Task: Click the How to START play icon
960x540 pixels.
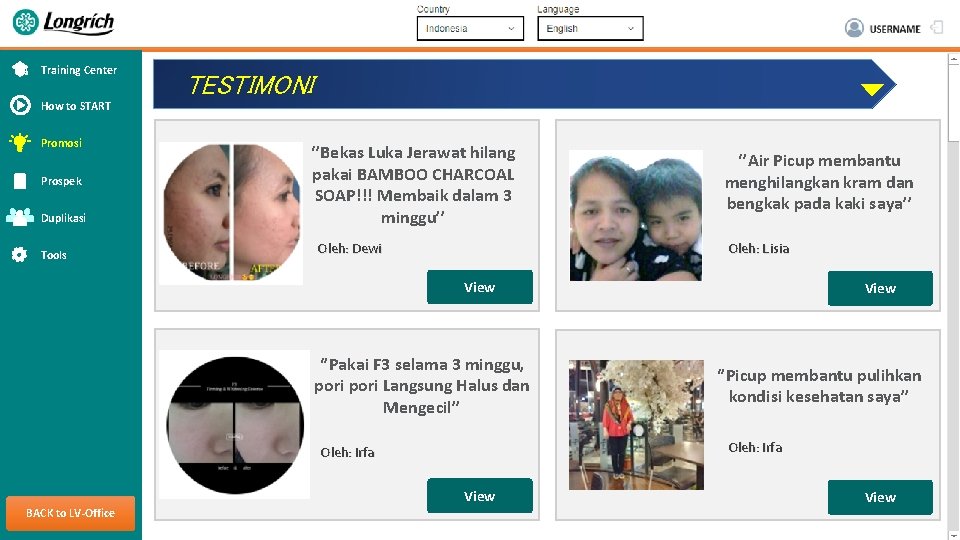Action: click(20, 105)
